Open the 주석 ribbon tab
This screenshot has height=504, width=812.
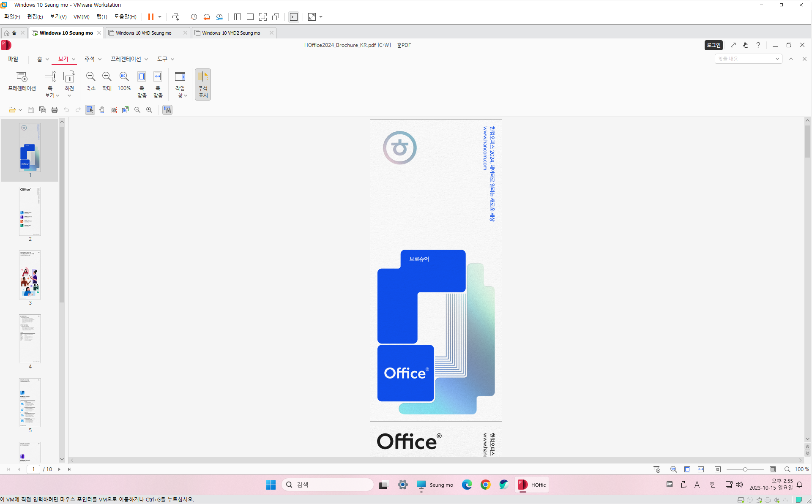(90, 59)
